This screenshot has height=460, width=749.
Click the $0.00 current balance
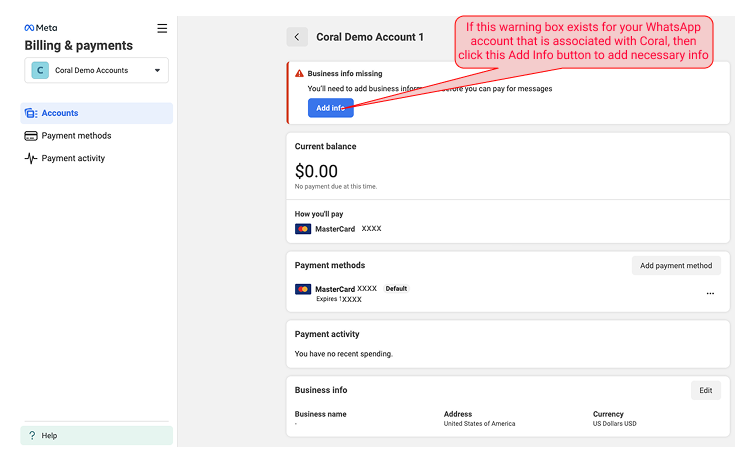click(316, 171)
